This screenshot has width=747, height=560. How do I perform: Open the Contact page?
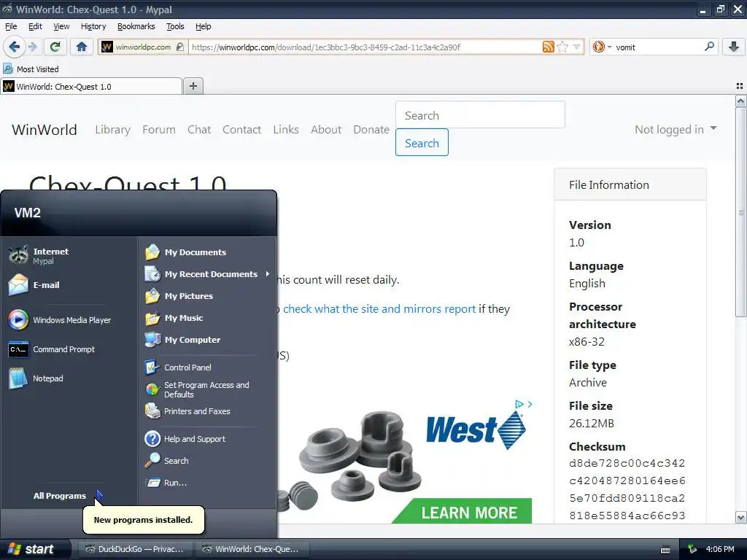[241, 130]
